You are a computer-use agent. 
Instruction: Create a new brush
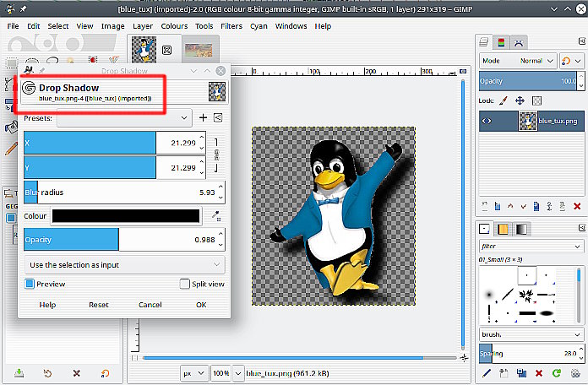tap(504, 373)
